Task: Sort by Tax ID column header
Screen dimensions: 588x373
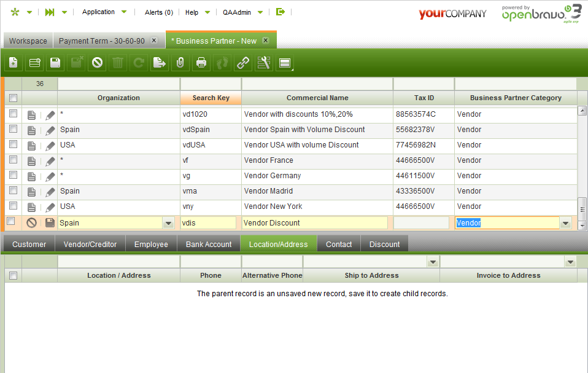Action: click(x=424, y=98)
